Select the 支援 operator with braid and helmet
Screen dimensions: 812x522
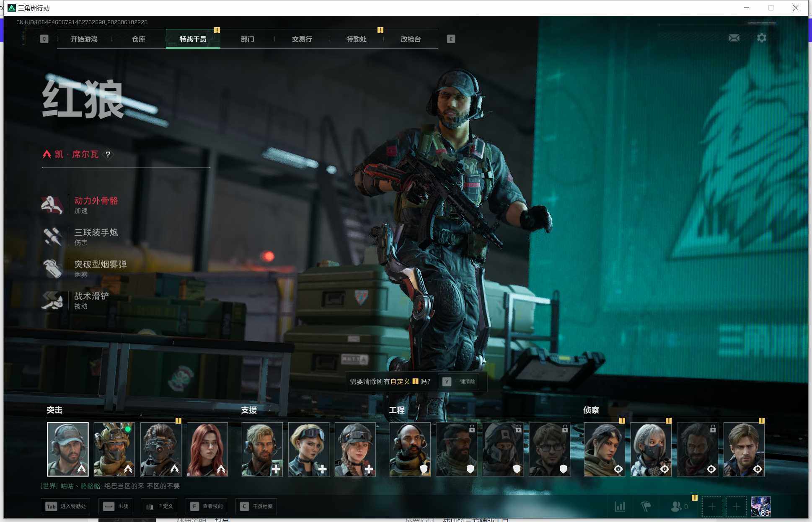tap(355, 449)
